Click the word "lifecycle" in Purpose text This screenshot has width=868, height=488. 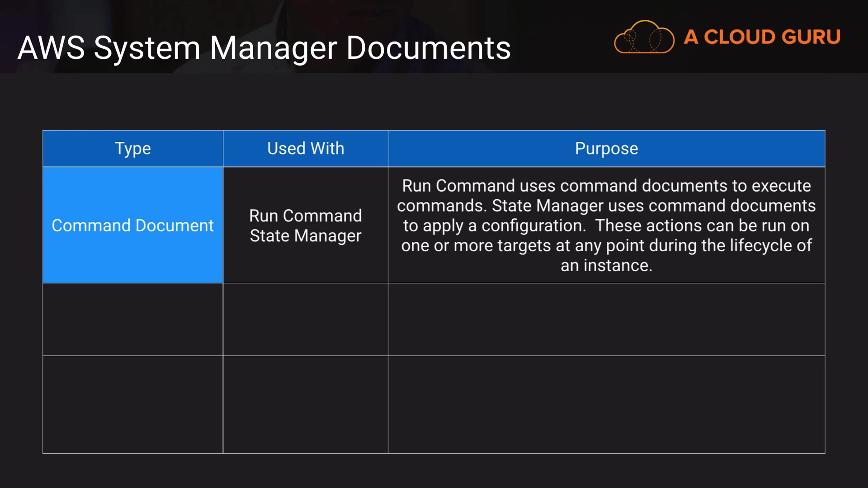761,246
